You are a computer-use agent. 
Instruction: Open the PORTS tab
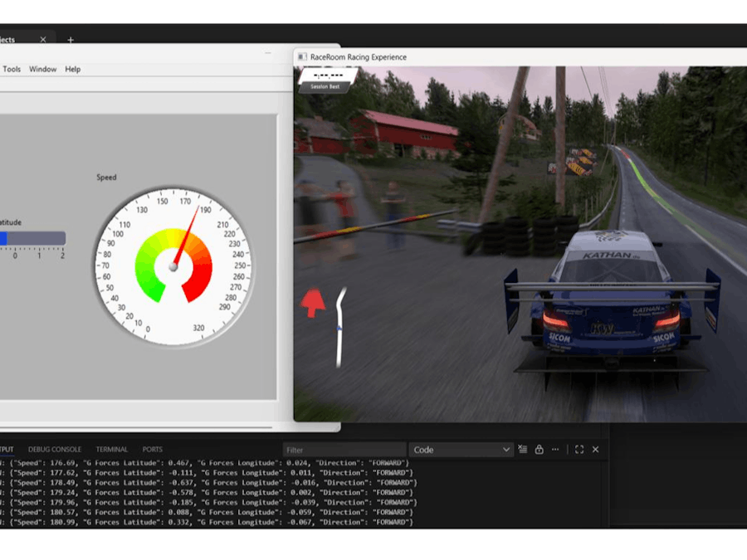click(152, 449)
